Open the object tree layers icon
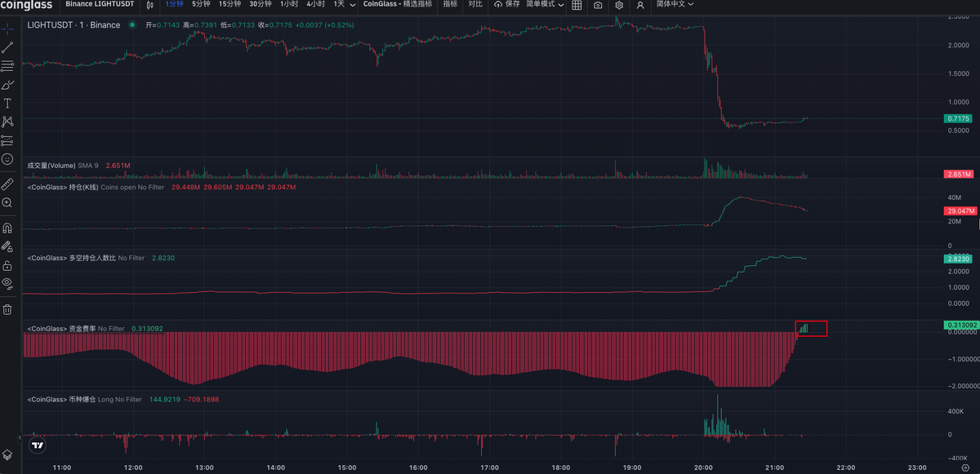The width and height of the screenshot is (980, 474). point(7,454)
